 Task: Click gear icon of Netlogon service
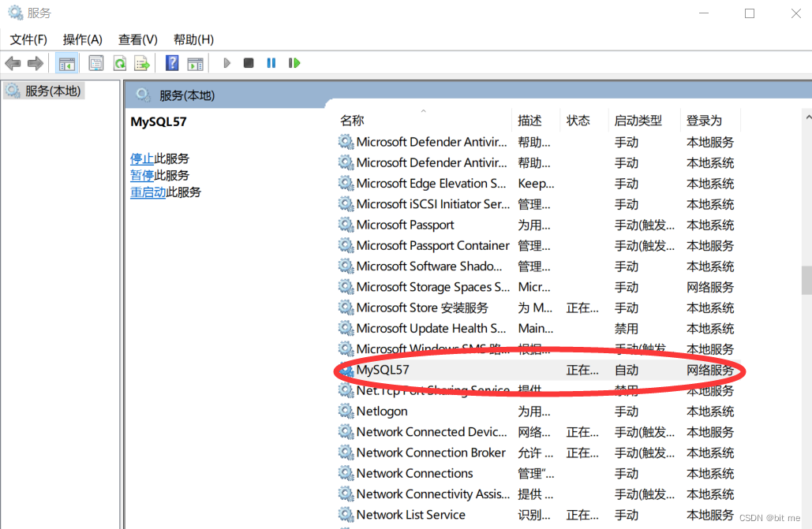tap(346, 411)
